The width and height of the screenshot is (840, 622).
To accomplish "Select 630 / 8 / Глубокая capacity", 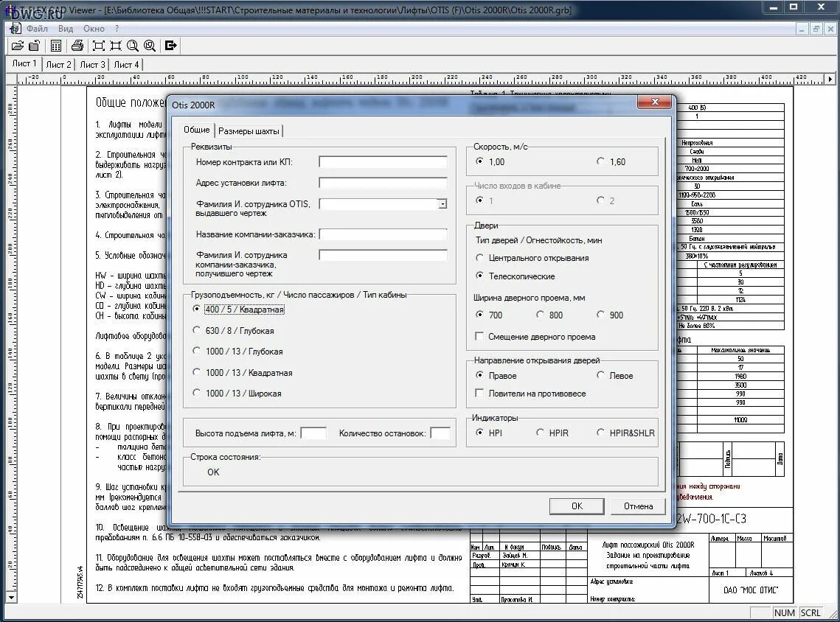I will coord(233,331).
